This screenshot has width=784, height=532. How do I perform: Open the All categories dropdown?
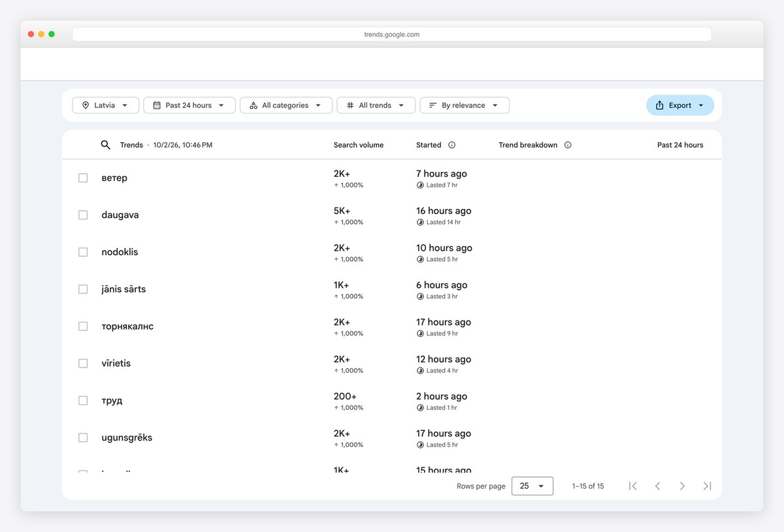286,105
